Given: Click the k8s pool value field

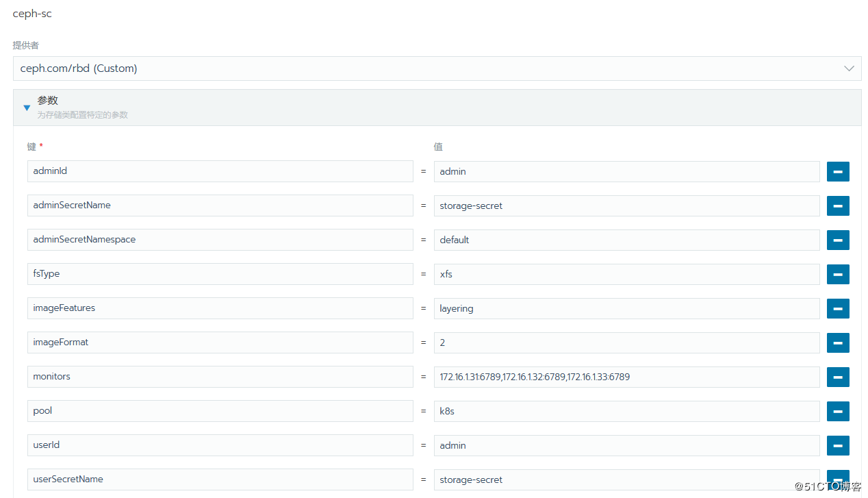Looking at the screenshot, I should [626, 411].
